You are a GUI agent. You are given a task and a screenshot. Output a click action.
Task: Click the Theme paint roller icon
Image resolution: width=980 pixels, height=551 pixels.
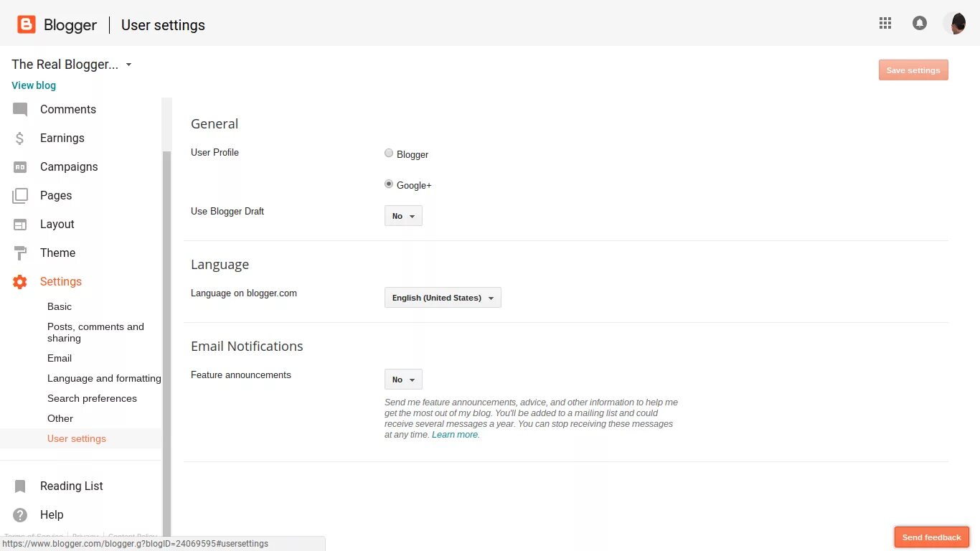20,253
